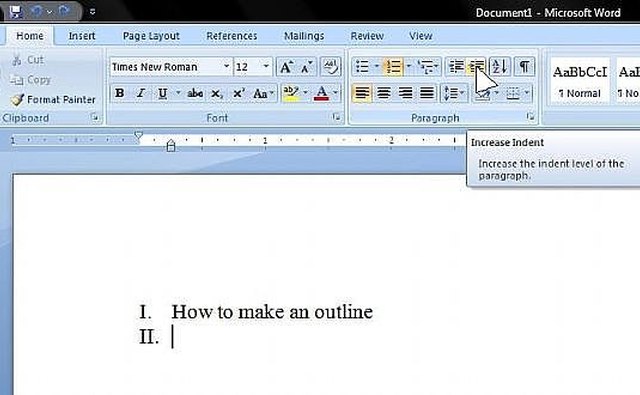
Task: Open the underline style dropdown arrow
Action: click(178, 93)
